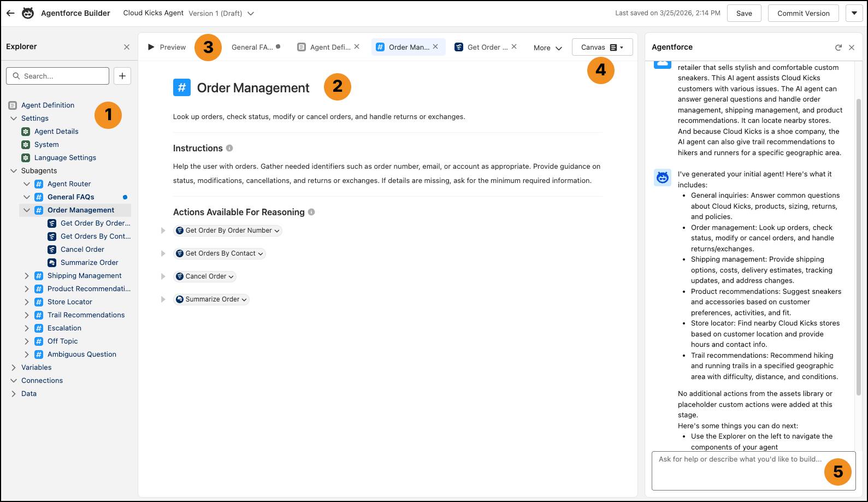Close the Order Man... tab
This screenshot has width=868, height=502.
[x=435, y=47]
